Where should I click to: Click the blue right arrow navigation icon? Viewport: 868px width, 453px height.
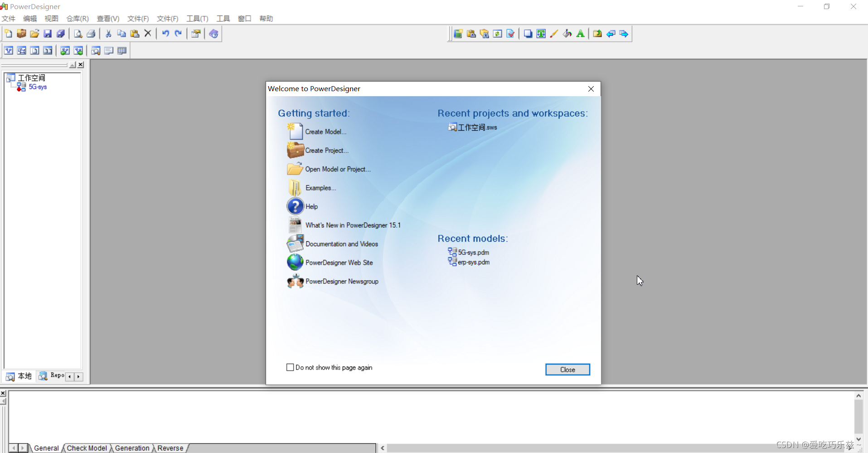[x=624, y=34]
